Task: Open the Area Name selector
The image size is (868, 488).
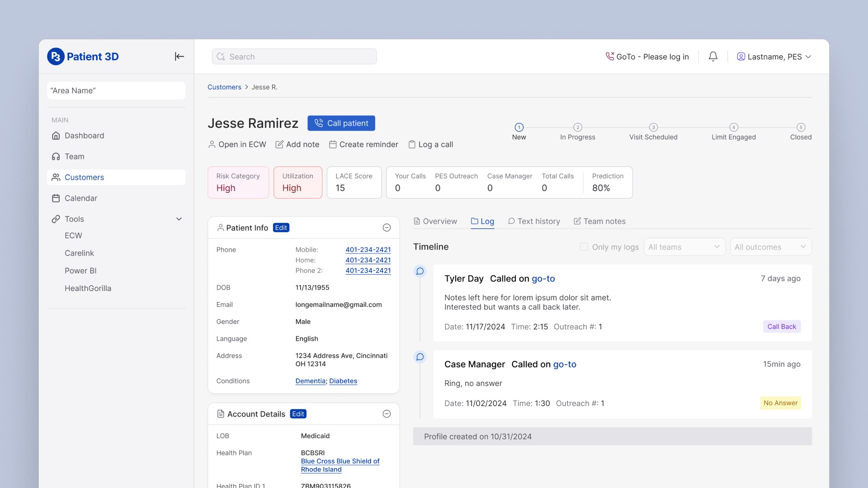Action: coord(116,90)
